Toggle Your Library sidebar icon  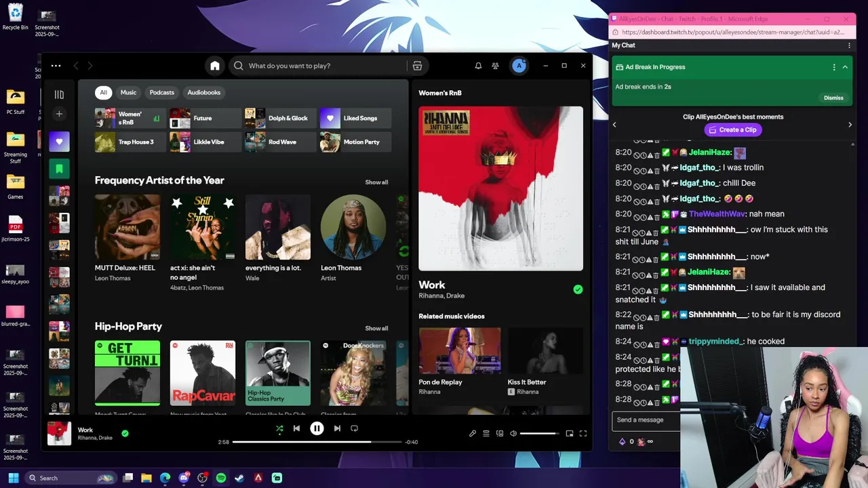[x=59, y=95]
